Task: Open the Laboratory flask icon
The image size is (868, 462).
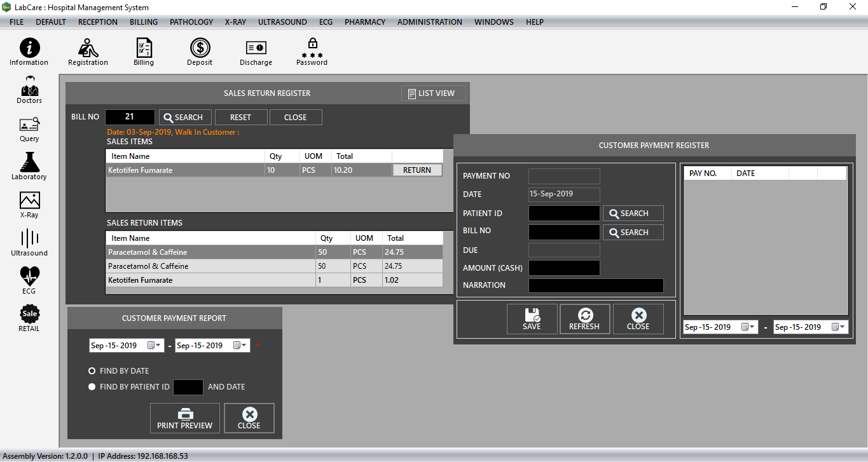Action: pos(29,166)
